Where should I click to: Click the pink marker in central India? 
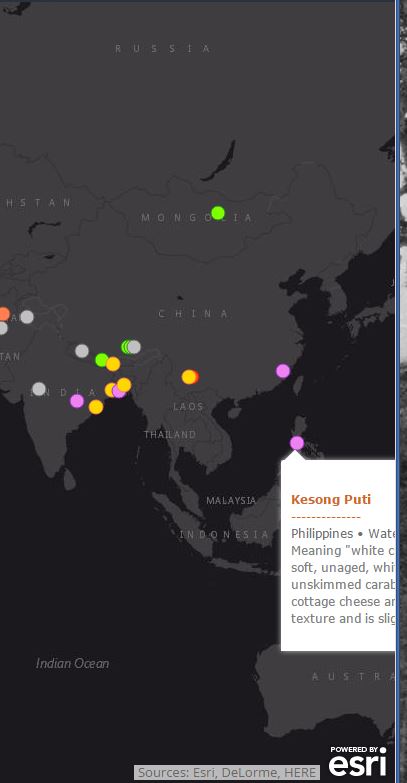click(x=77, y=401)
